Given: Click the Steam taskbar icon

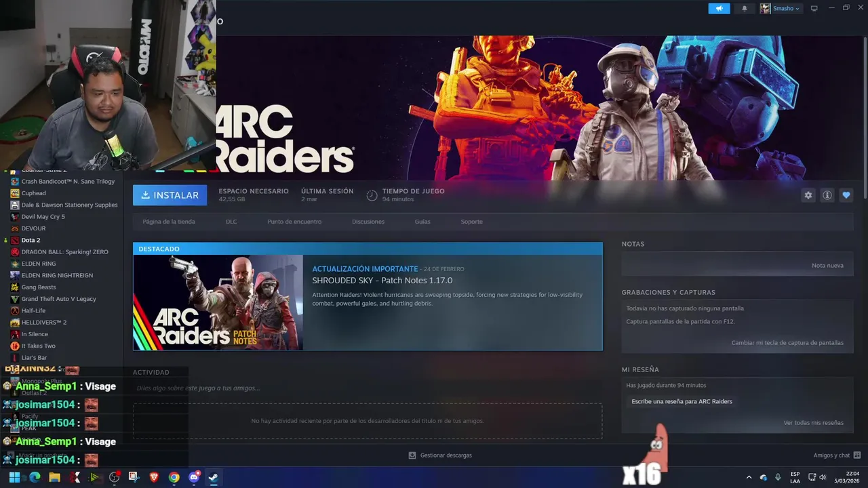Looking at the screenshot, I should [x=213, y=477].
